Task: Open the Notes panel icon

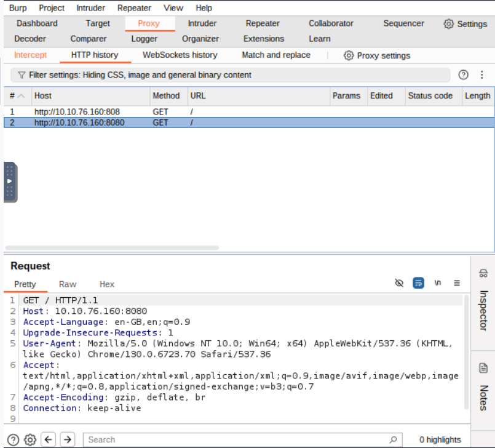Action: pos(483,368)
